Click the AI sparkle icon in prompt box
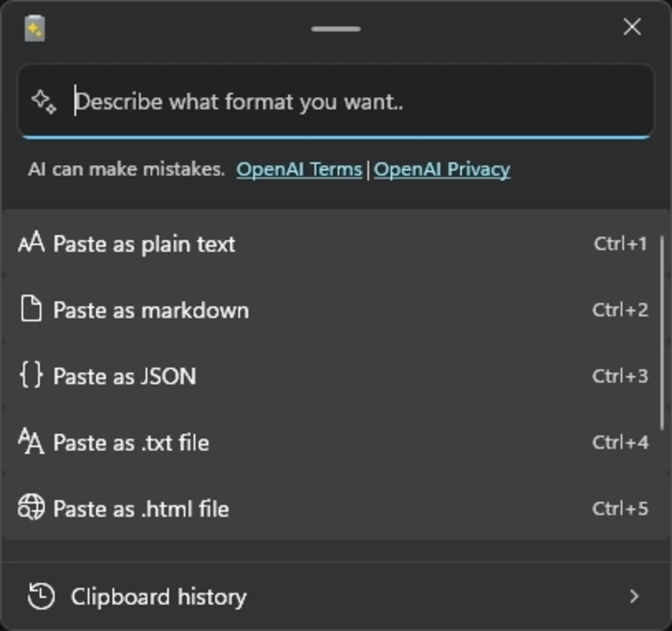 pos(44,102)
